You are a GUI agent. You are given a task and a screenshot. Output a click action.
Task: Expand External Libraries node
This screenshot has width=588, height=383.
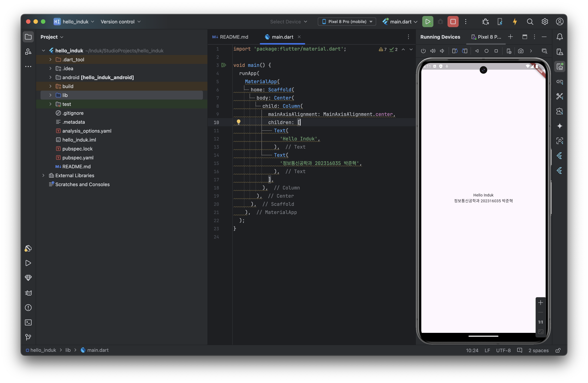click(43, 175)
